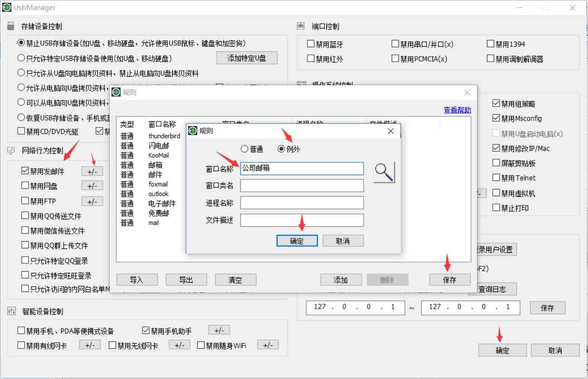Toggle 禁用虚拟机 checkbox
The image size is (588, 379).
(496, 193)
